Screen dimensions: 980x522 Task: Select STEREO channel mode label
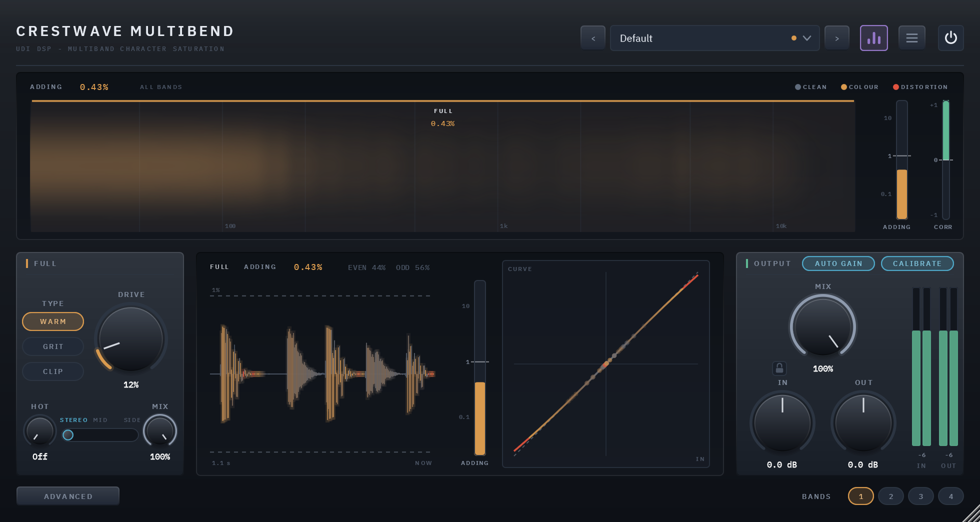click(x=73, y=420)
